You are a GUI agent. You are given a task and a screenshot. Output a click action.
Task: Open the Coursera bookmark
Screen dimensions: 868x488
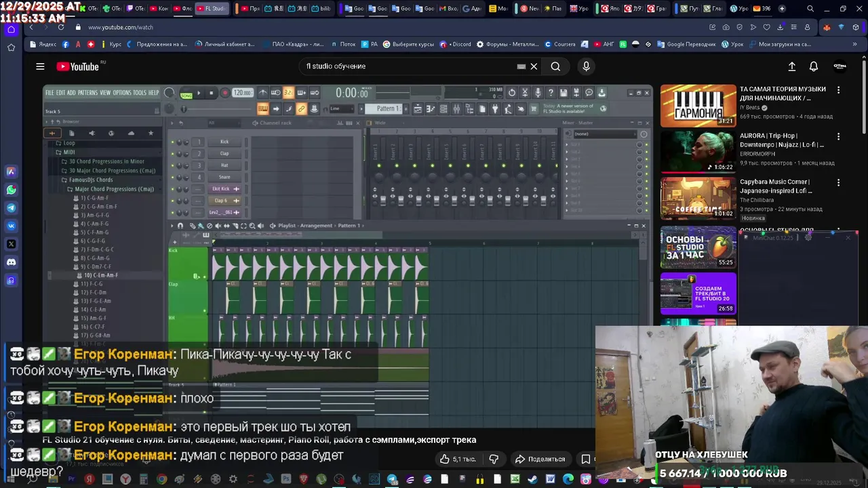(x=559, y=44)
